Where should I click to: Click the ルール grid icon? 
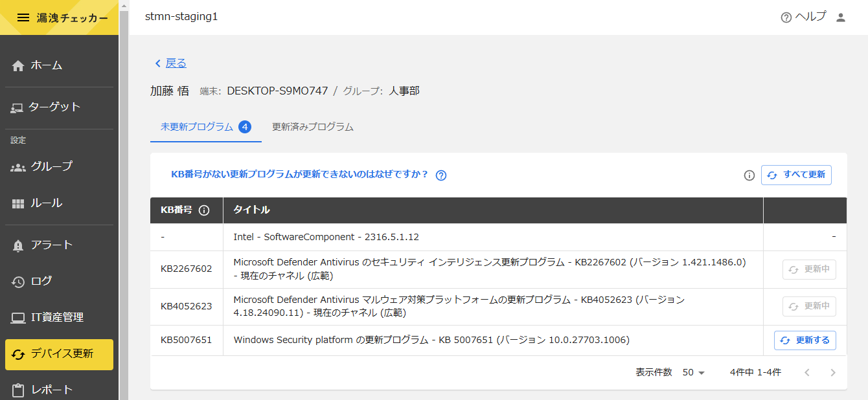18,203
